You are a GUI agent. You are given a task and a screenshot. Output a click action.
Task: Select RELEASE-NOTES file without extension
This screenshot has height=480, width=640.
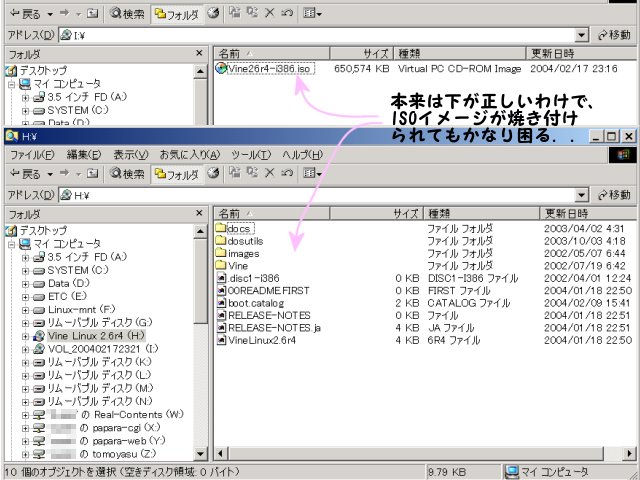(x=263, y=316)
